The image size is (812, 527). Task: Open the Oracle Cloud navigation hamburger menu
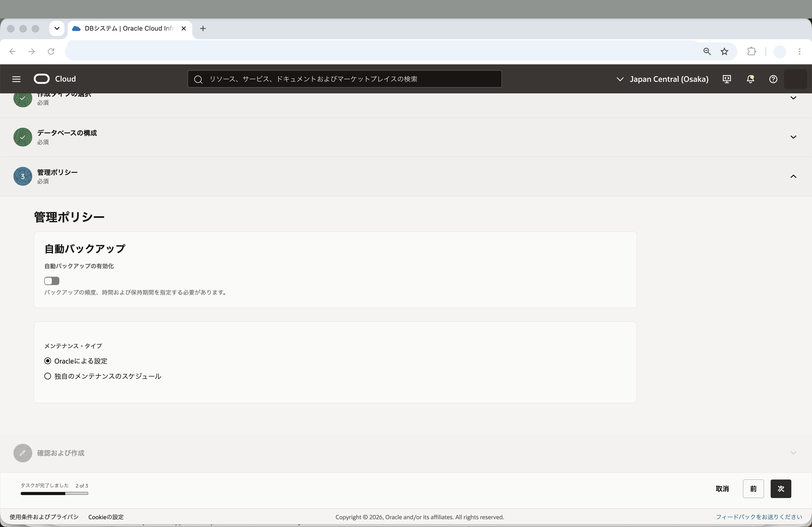pos(16,79)
